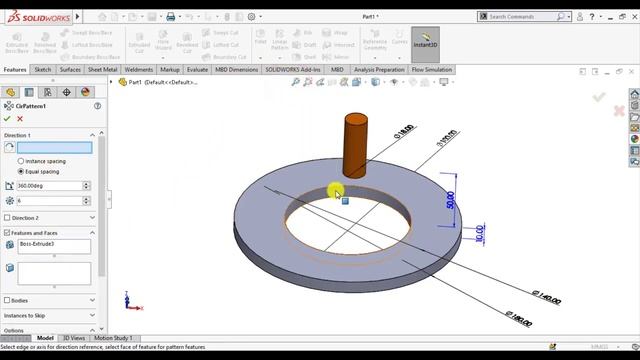The width and height of the screenshot is (640, 360).
Task: Accept CirPattern1 with green checkmark
Action: click(x=7, y=119)
